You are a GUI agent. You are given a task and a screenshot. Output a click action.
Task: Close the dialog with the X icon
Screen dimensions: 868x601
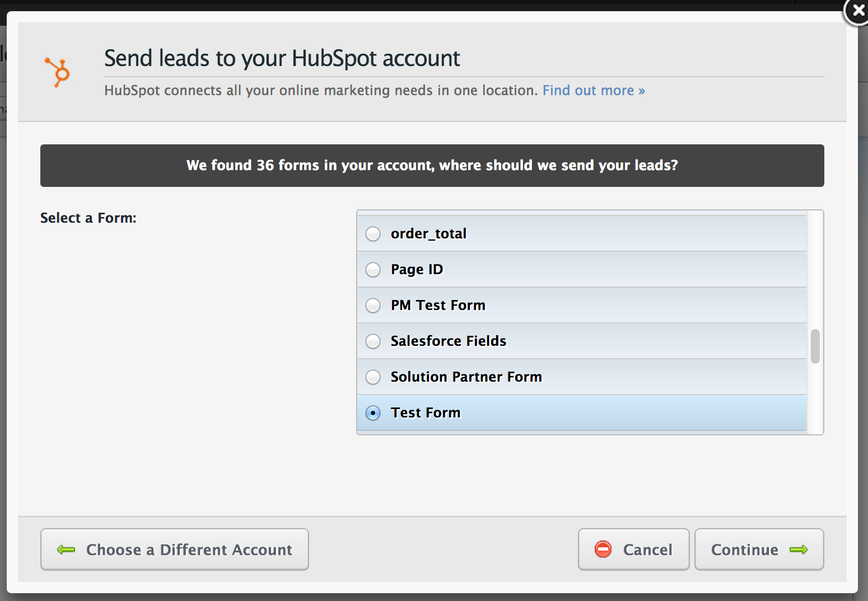[857, 11]
